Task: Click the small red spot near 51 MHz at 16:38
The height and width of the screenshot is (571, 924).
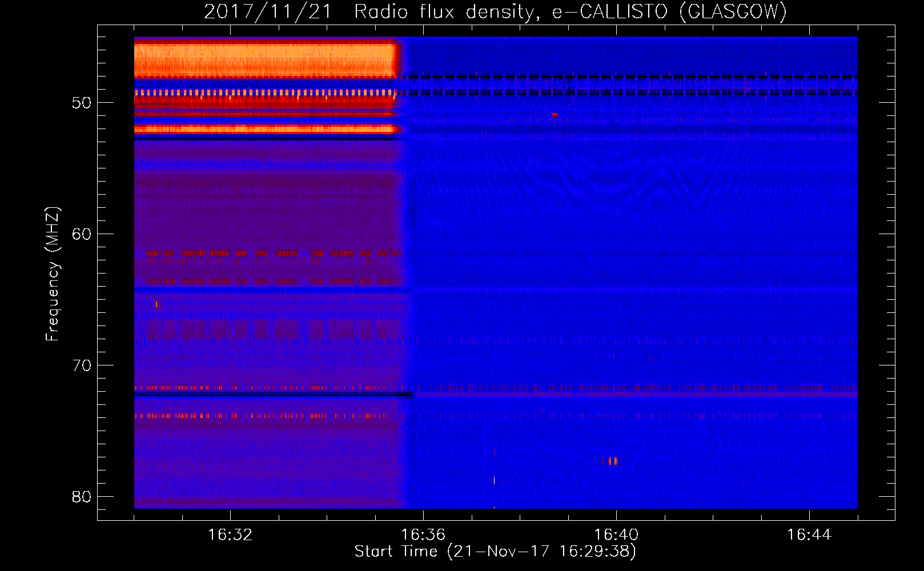Action: point(555,114)
